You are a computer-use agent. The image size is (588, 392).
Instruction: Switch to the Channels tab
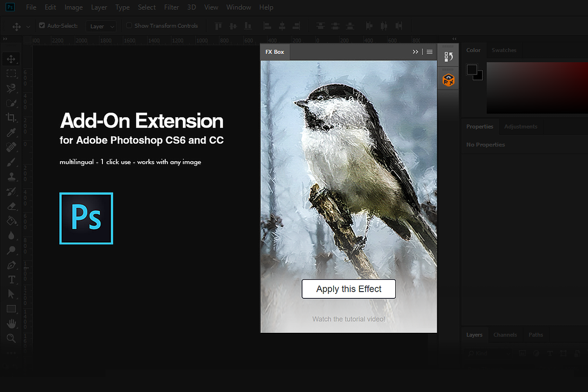(505, 335)
